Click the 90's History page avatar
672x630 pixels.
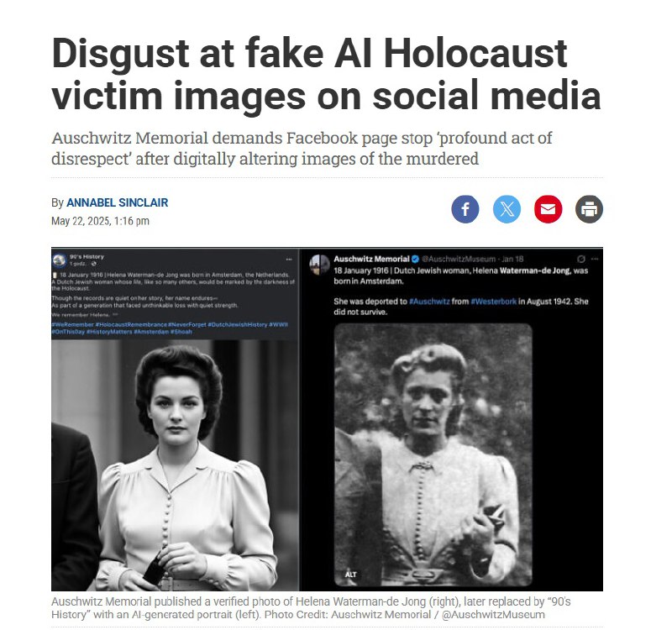[x=59, y=260]
